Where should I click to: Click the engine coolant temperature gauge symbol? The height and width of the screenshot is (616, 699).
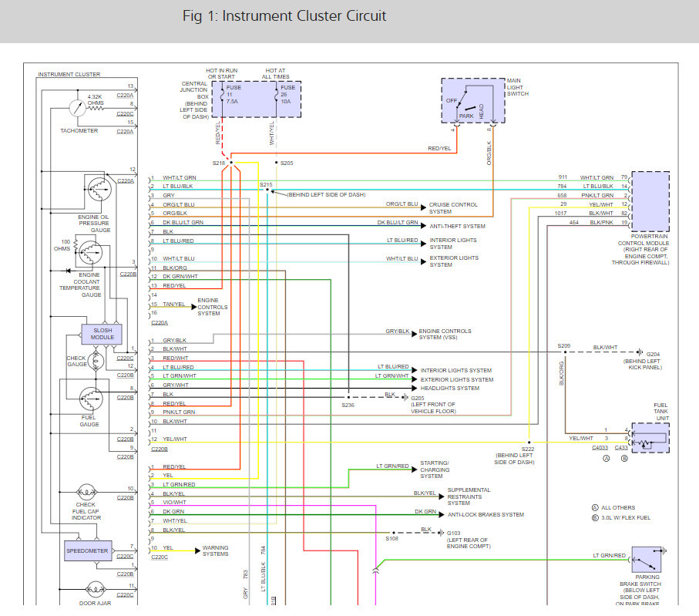coord(91,253)
